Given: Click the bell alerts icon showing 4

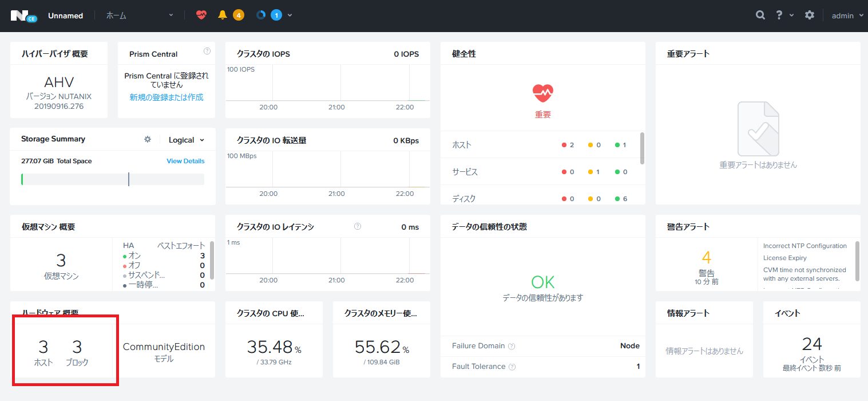Looking at the screenshot, I should (x=227, y=14).
